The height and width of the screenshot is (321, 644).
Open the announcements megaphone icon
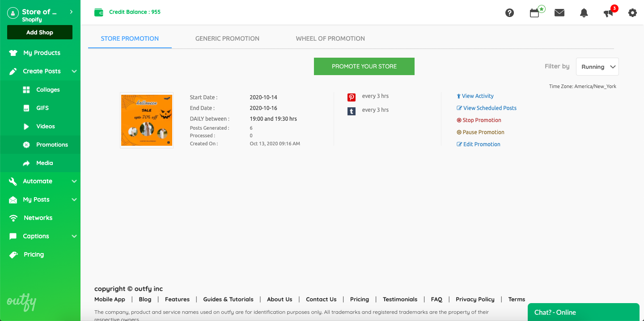(608, 13)
